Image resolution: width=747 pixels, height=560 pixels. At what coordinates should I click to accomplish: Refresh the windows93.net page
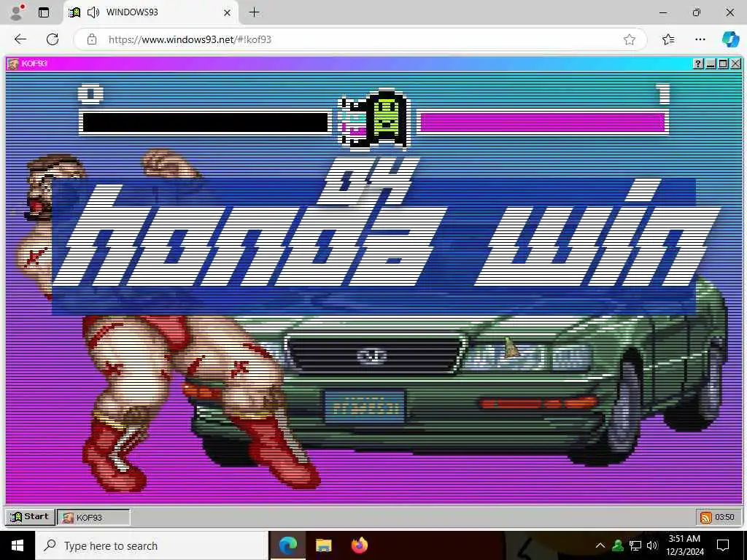pos(53,39)
